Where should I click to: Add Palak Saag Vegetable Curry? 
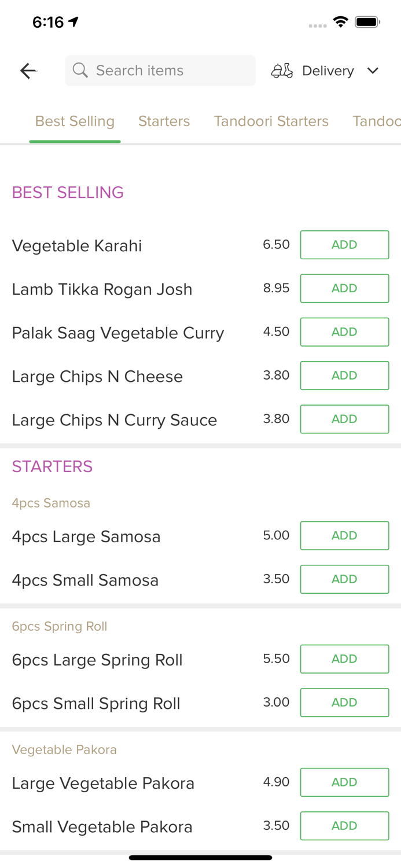tap(344, 332)
